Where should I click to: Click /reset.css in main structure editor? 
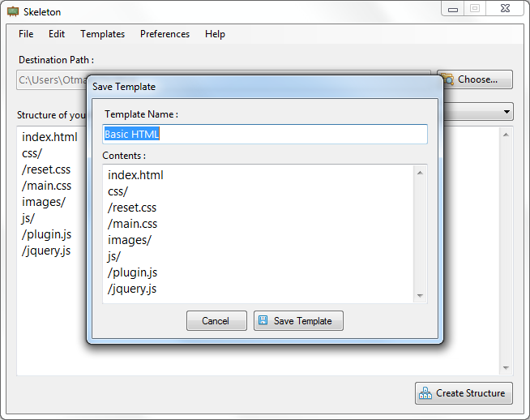[46, 169]
